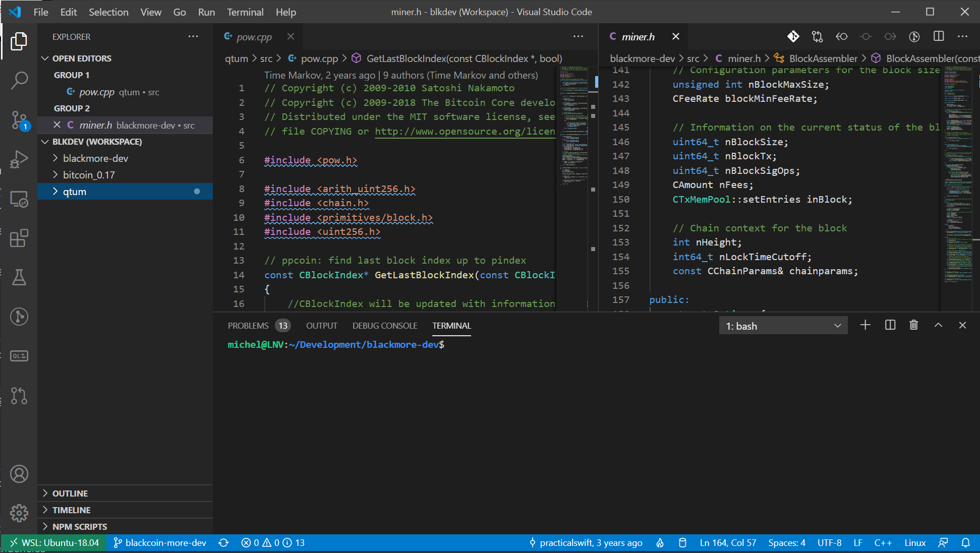Expand the Outline section
980x553 pixels.
tap(70, 494)
